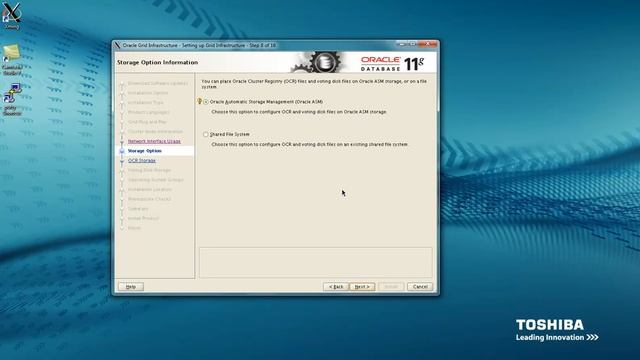Maximize the Oracle Grid Infrastructure window
Viewport: 640px width, 360px height.
click(x=413, y=44)
